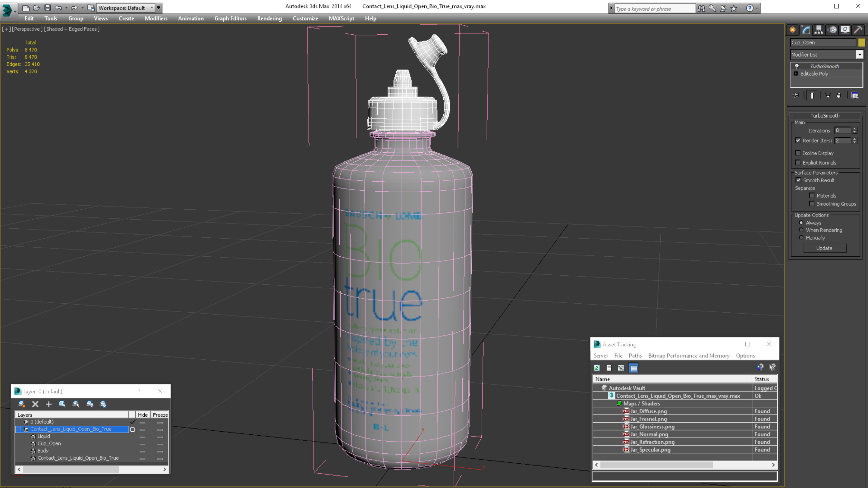Viewport: 868px width, 488px height.
Task: Click the Status column header in Asset Tracking
Action: [764, 379]
